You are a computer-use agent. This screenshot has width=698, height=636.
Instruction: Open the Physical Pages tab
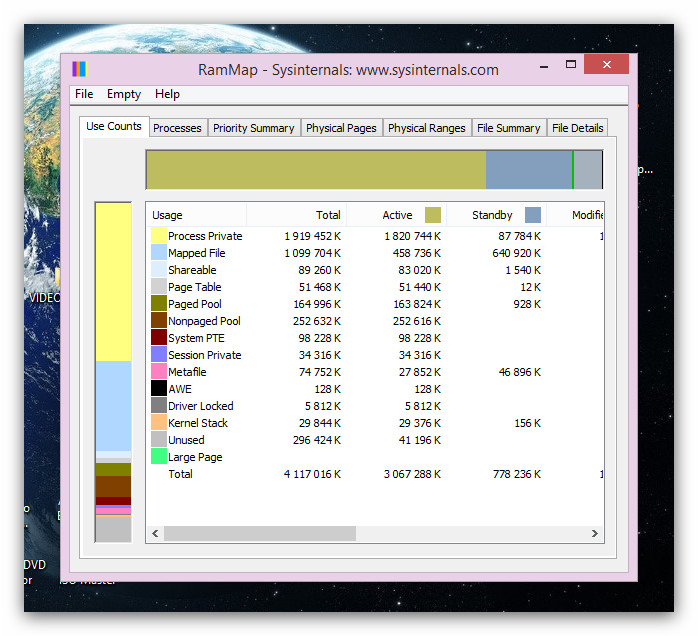[341, 128]
